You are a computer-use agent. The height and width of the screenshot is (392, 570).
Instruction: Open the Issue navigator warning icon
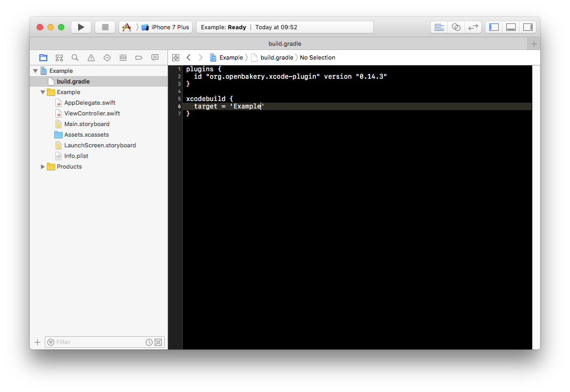click(x=91, y=57)
